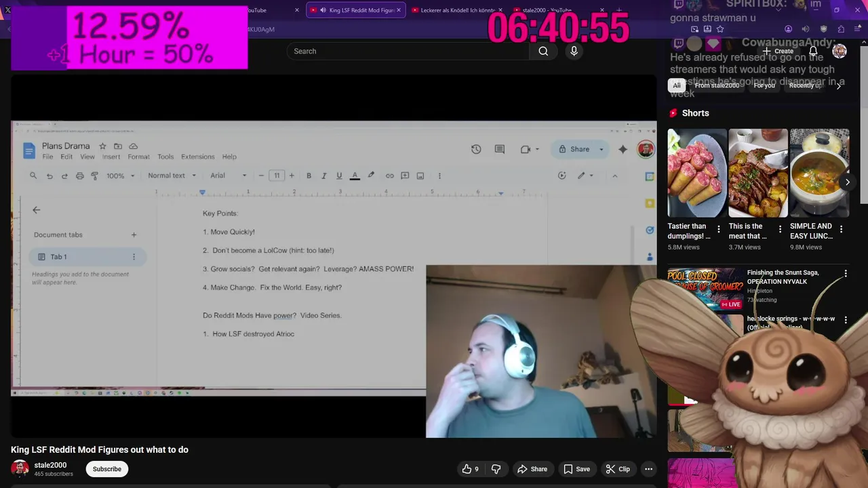Screen dimensions: 868x488
Task: Star the 'Plans Drama' document
Action: tap(102, 146)
